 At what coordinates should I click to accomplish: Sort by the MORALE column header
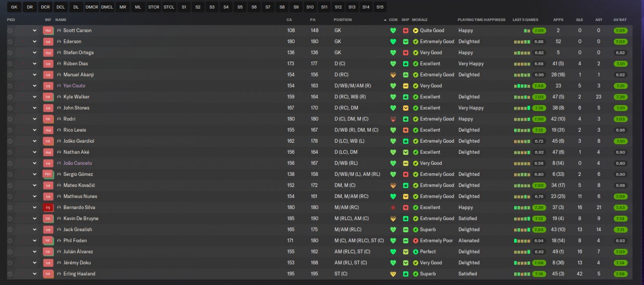point(420,20)
